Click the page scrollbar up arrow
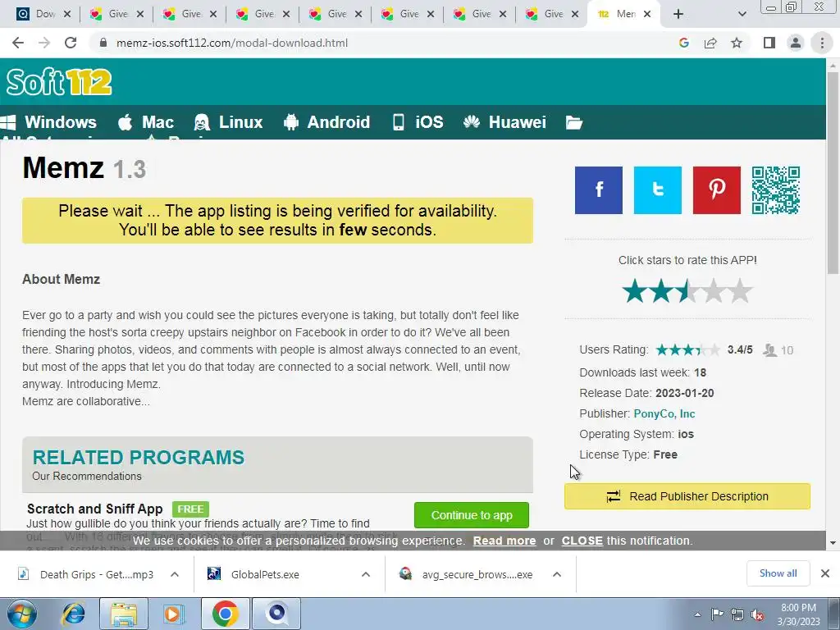This screenshot has height=630, width=840. pyautogui.click(x=833, y=66)
